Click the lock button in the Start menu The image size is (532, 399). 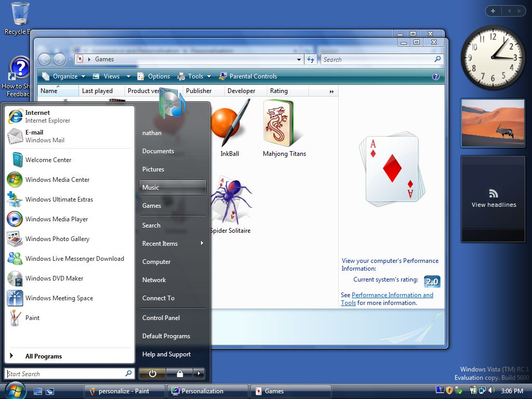179,374
